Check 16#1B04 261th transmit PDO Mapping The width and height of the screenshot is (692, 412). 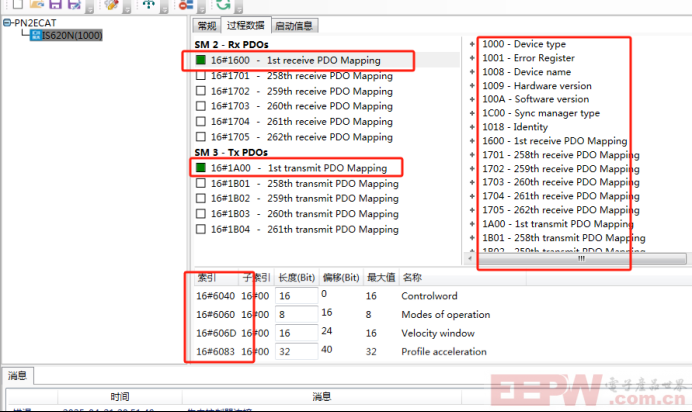coord(201,229)
